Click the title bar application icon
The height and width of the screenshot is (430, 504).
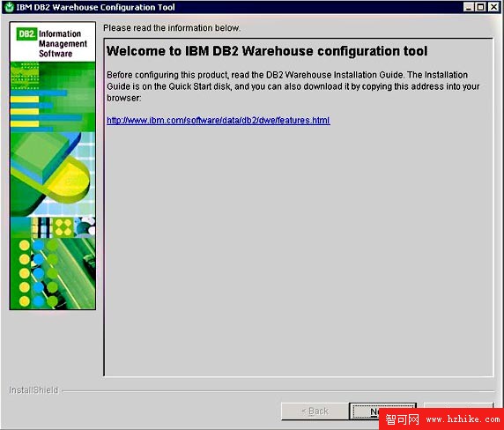pos(10,7)
